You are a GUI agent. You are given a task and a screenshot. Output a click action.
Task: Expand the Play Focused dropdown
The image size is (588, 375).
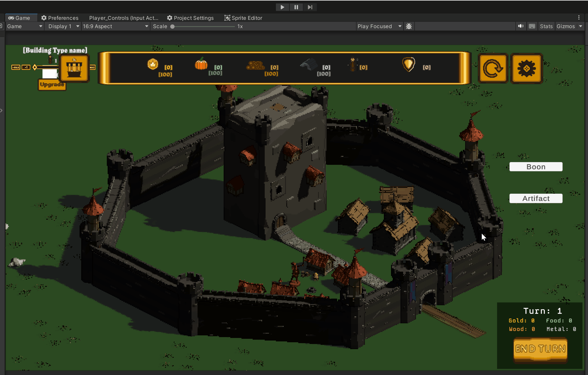[x=379, y=26]
